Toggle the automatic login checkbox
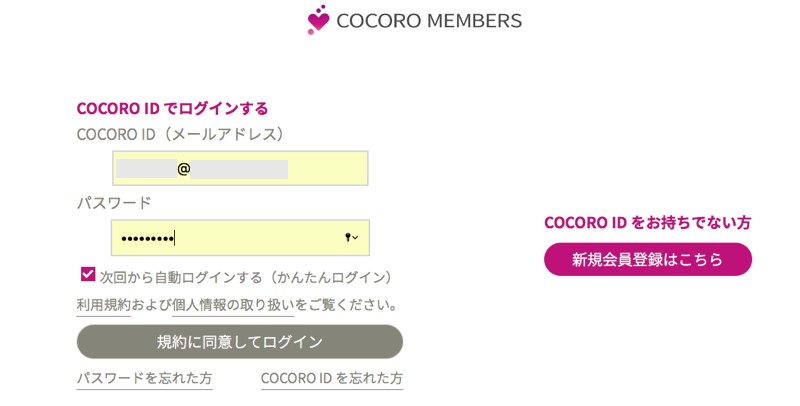The image size is (800, 406). pyautogui.click(x=86, y=275)
